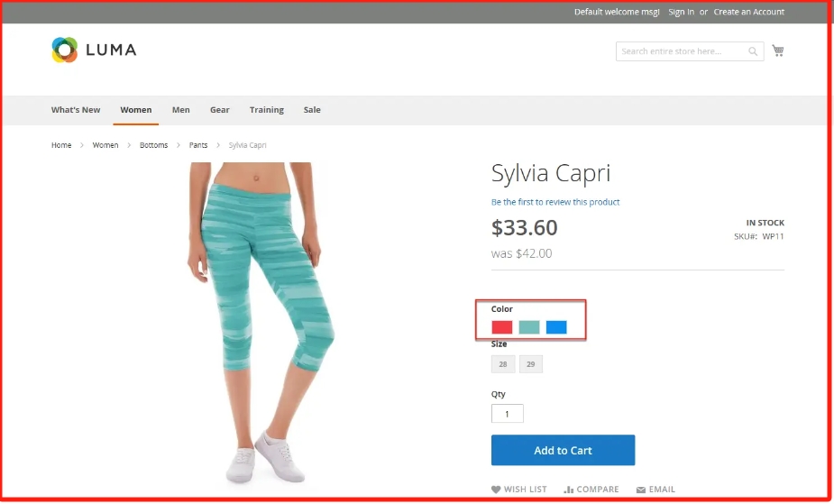Select size 28 option
The width and height of the screenshot is (834, 504).
(x=503, y=364)
